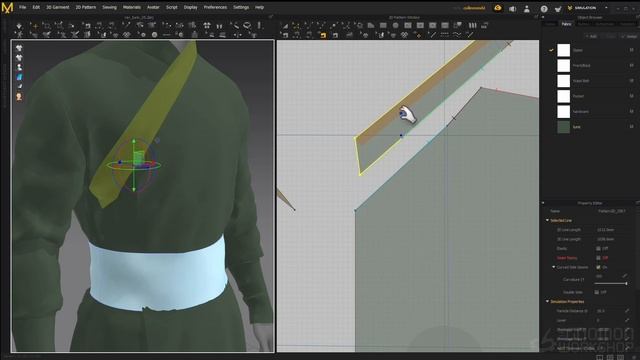Screen dimensions: 640x360
Task: Toggle the Elastic checkbox in Property Editor
Action: coord(598,249)
